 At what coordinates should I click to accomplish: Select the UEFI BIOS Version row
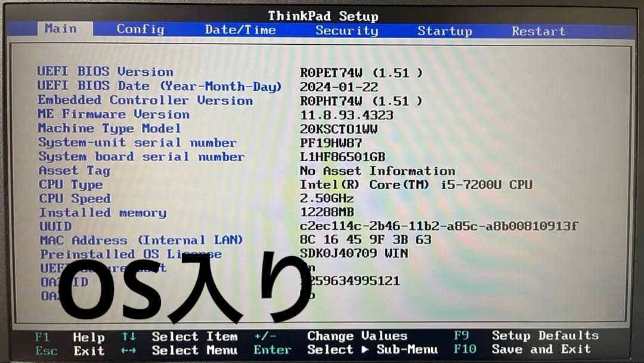(x=106, y=71)
